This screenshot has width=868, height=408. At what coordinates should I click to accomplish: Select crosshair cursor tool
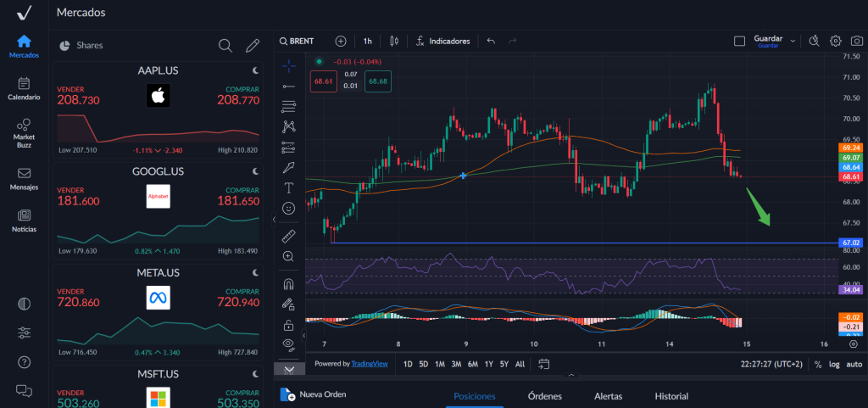pyautogui.click(x=288, y=66)
